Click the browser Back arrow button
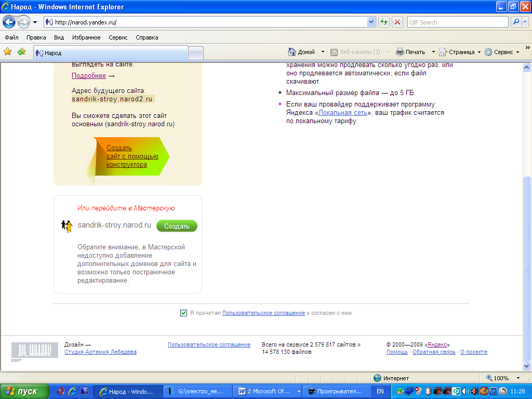Viewport: 532px width, 399px height. click(x=9, y=22)
